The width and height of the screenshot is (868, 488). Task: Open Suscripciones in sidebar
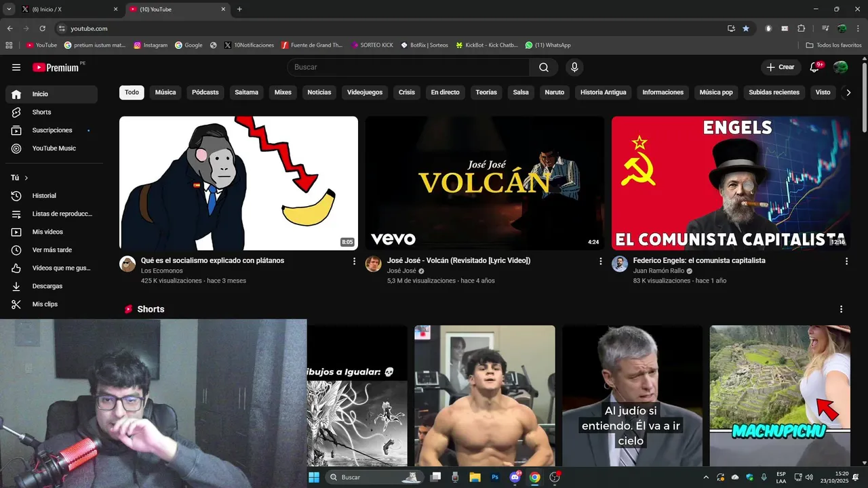52,130
